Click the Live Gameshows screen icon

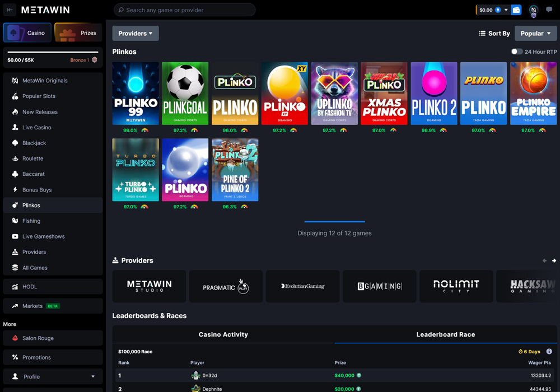tap(15, 236)
